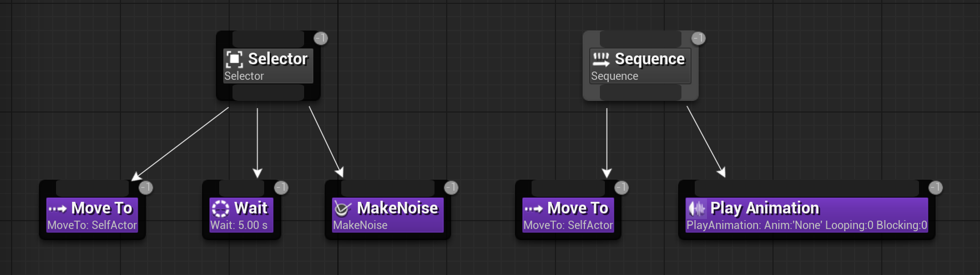Image resolution: width=980 pixels, height=275 pixels.
Task: Click the MakeNoise node icon
Action: click(342, 208)
